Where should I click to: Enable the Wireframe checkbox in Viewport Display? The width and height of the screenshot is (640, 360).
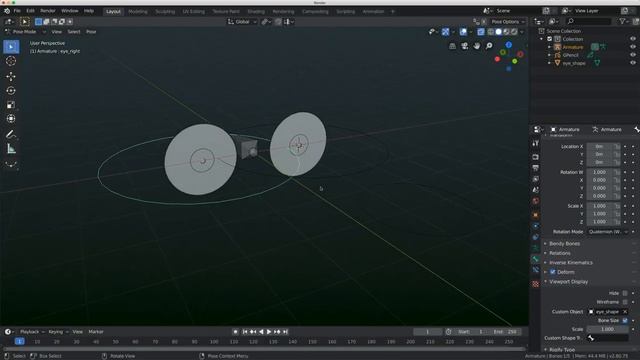pos(625,302)
